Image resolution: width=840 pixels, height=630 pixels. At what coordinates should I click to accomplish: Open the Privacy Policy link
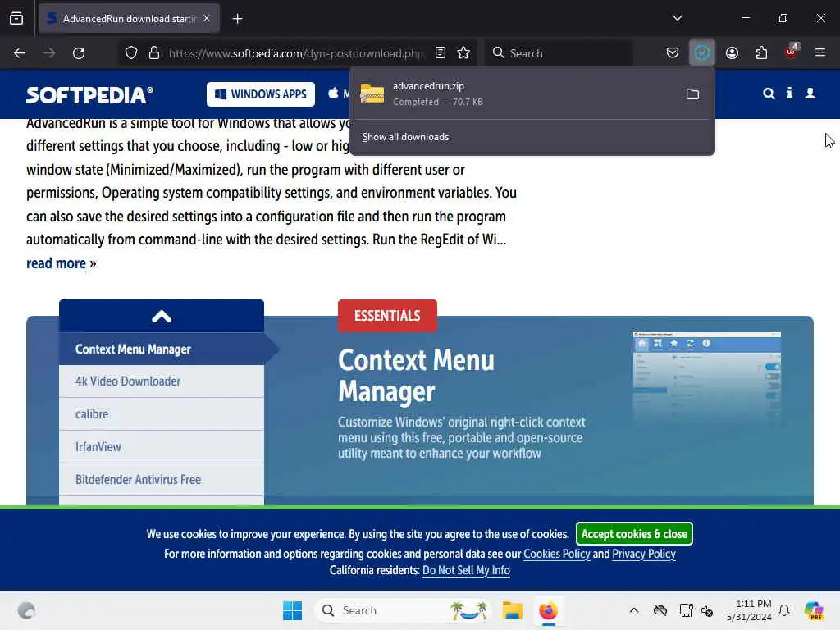[644, 554]
